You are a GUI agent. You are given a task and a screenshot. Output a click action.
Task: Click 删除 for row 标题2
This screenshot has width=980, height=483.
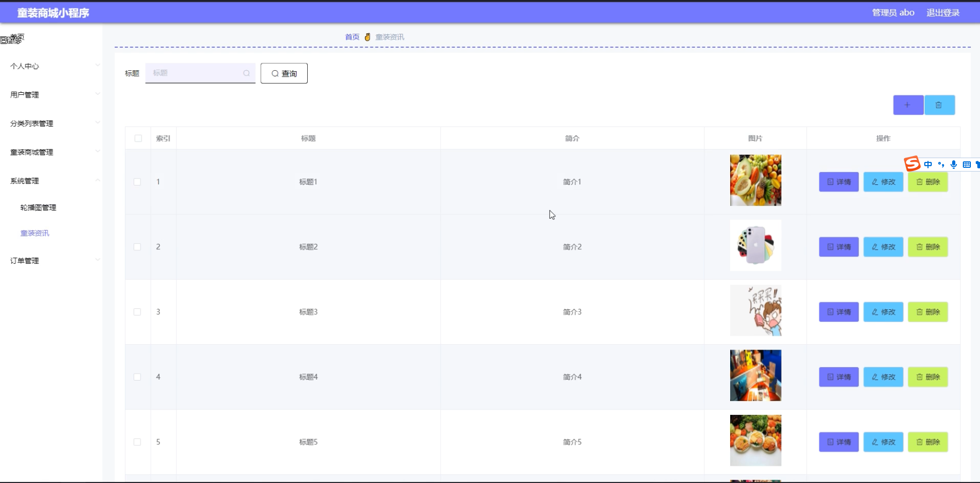coord(927,247)
